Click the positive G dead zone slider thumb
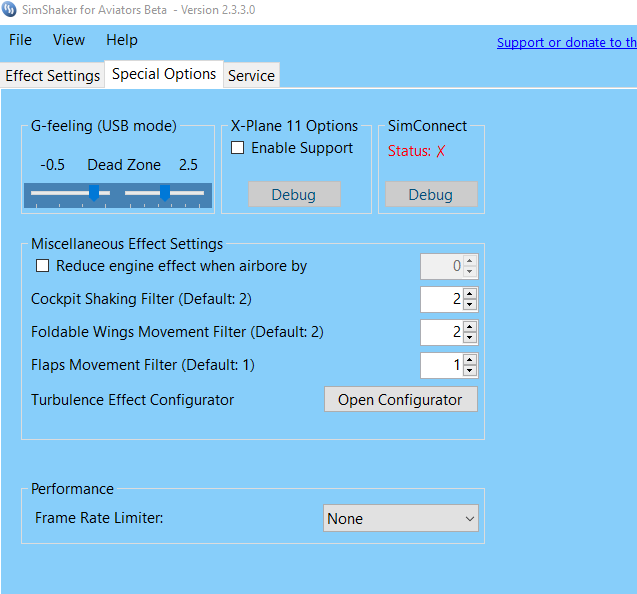The image size is (637, 594). point(165,193)
